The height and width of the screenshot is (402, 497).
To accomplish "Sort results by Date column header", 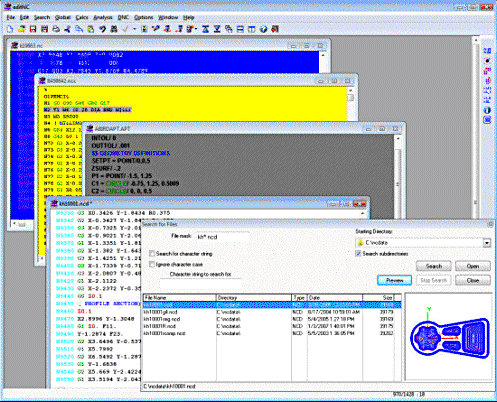I will 335,297.
